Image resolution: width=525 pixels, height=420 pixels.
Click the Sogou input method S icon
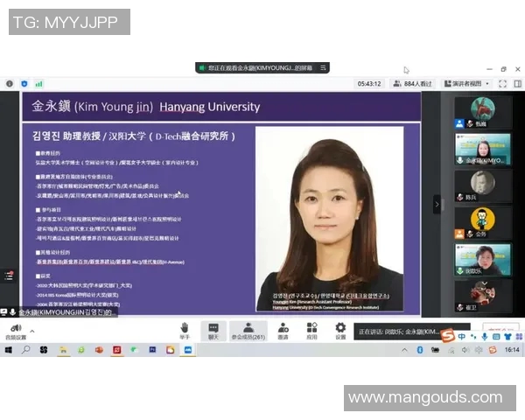pyautogui.click(x=447, y=335)
